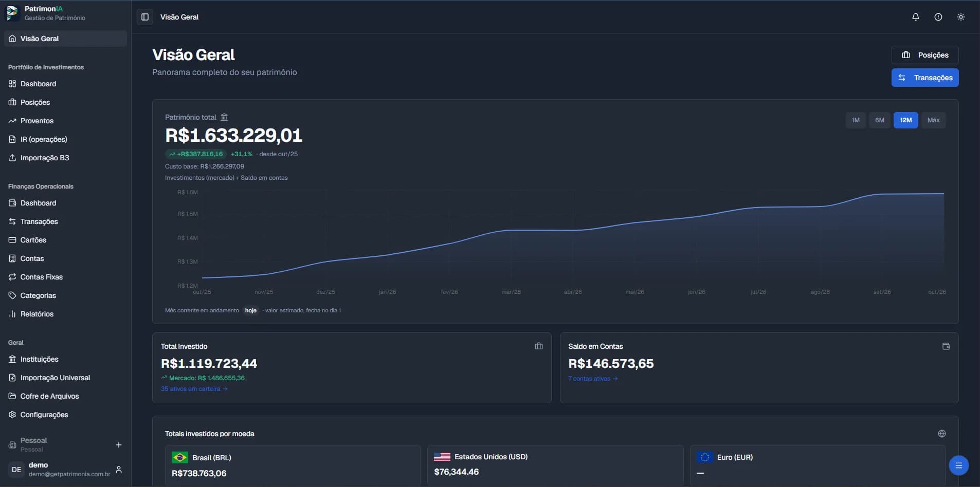Viewport: 980px width, 487px height.
Task: Add a new workspace with plus icon
Action: (119, 445)
